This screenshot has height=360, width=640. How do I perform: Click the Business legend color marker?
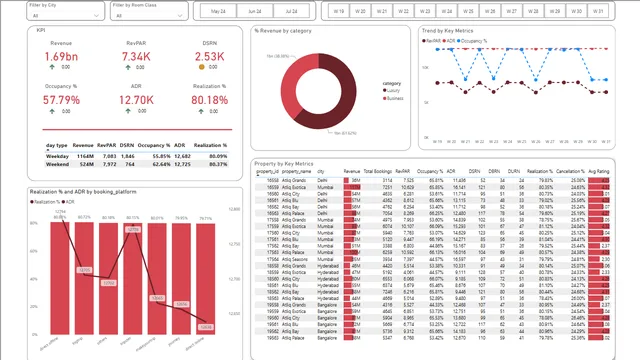384,98
